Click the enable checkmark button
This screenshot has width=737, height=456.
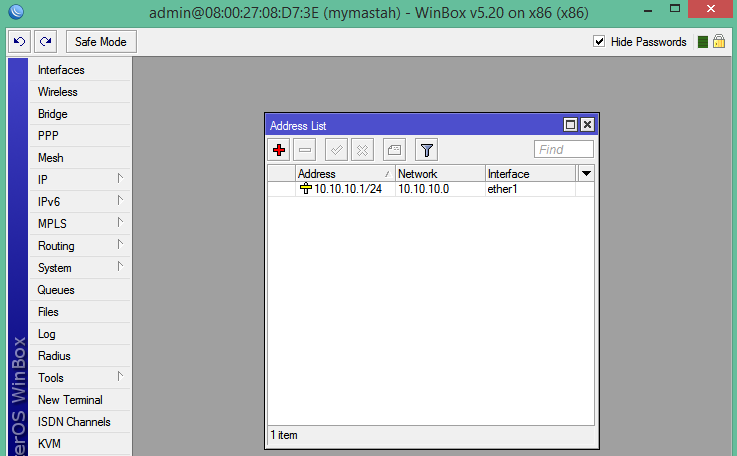337,150
